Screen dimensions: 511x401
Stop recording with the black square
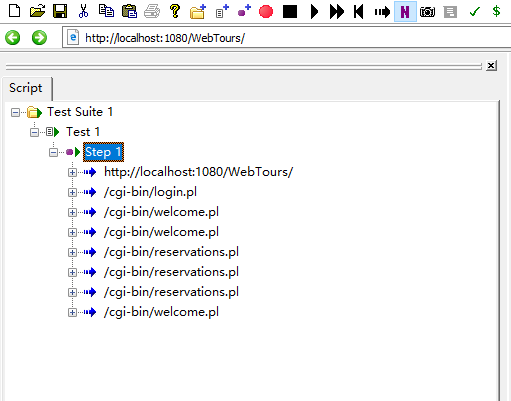tap(290, 12)
